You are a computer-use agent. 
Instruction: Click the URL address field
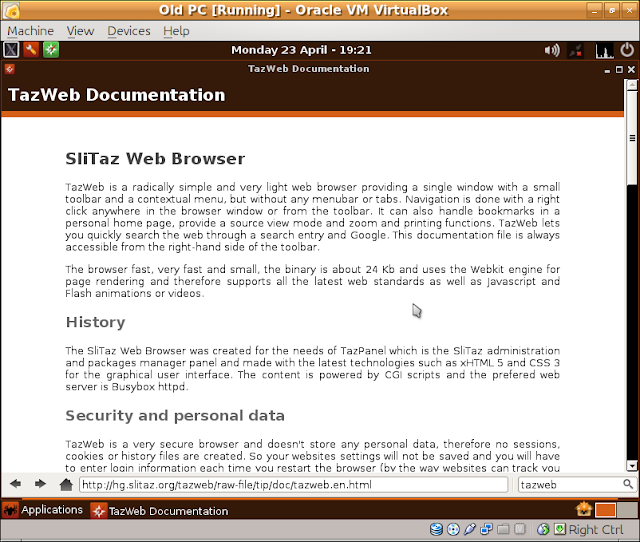click(x=293, y=484)
